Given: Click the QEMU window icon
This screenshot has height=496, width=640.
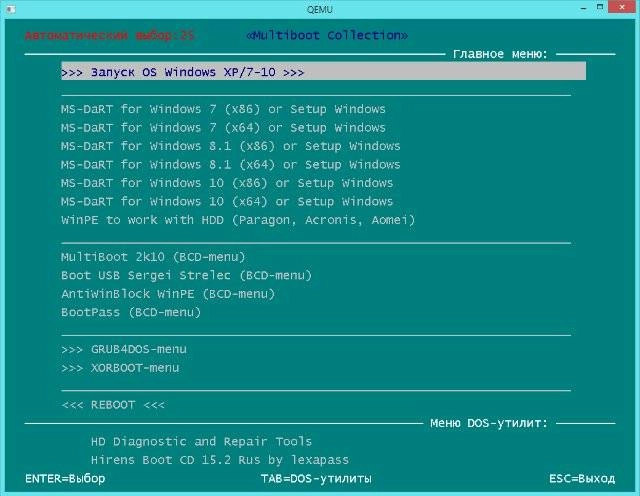Looking at the screenshot, I should tap(11, 9).
